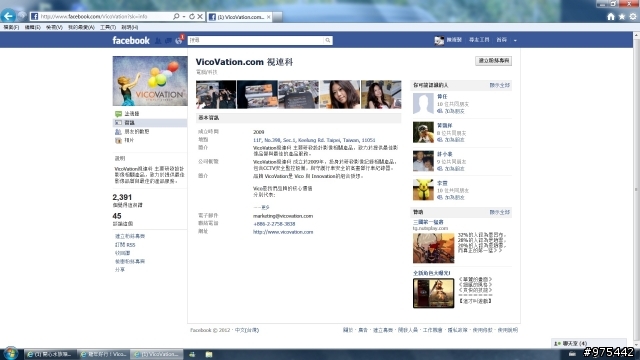Open the 我的最愛(A) Favorites menu
The image size is (640, 360).
pyautogui.click(x=81, y=27)
